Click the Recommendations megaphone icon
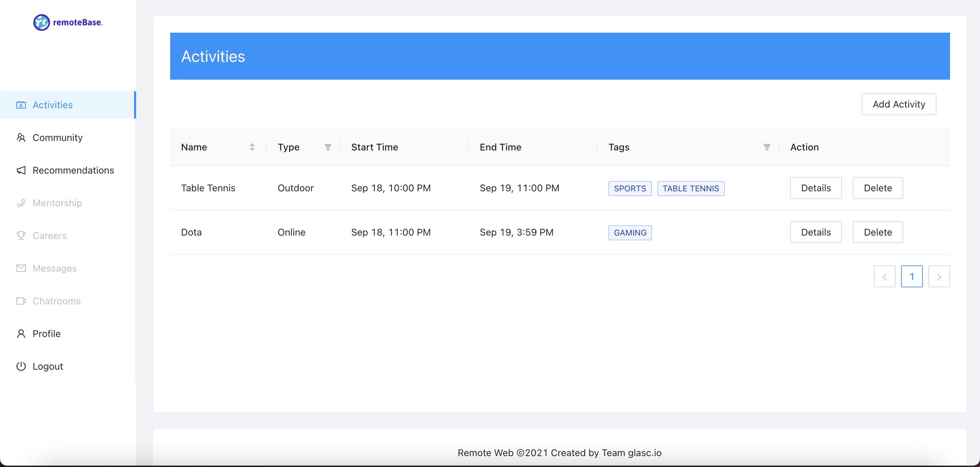980x467 pixels. (21, 171)
